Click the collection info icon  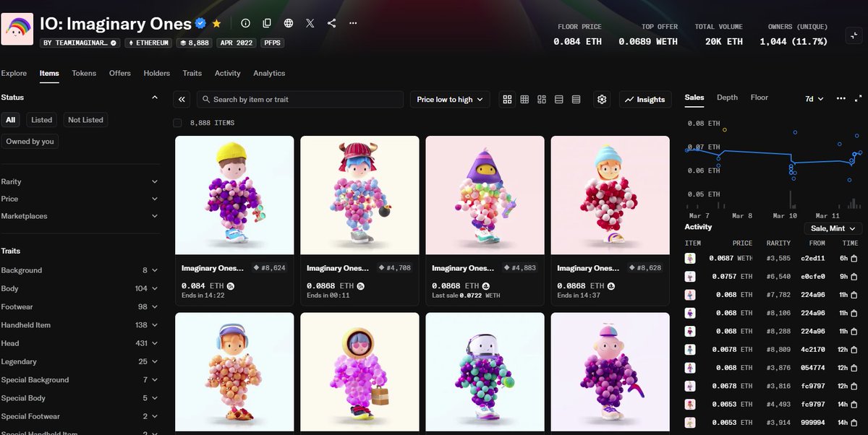[245, 23]
